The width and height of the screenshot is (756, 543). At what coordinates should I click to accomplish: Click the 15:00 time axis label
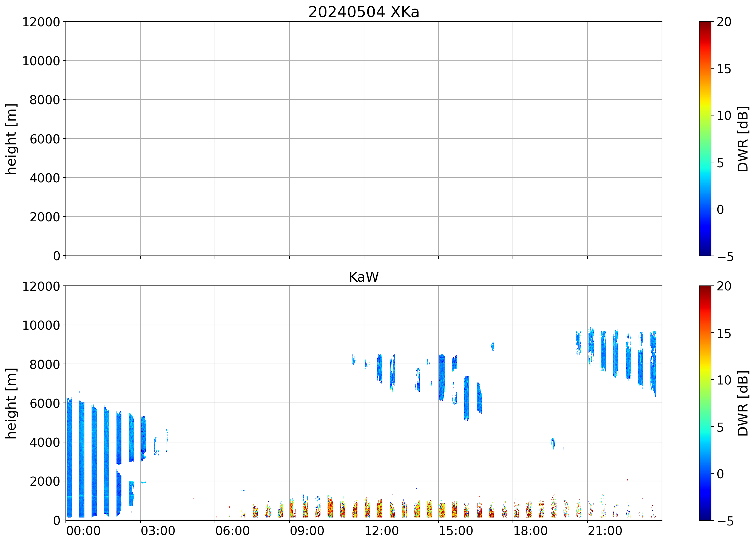click(456, 531)
